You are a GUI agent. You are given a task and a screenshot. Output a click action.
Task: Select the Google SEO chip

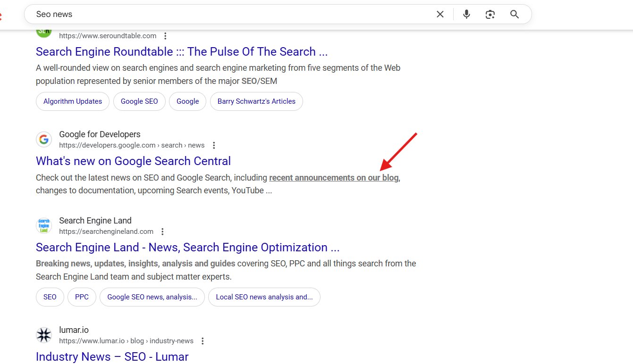[x=139, y=101]
